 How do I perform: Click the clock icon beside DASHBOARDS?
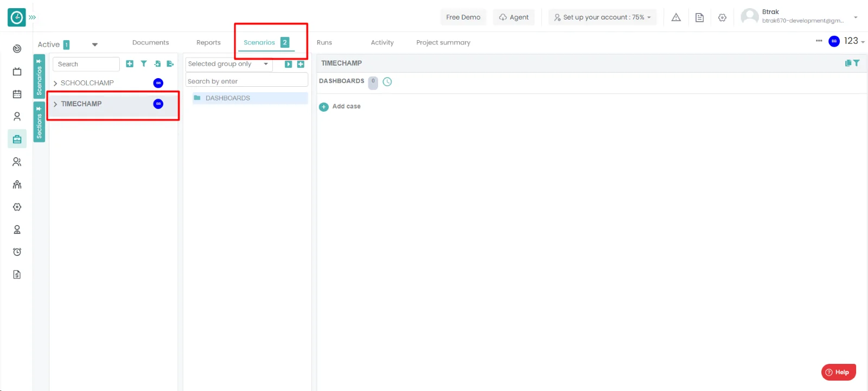tap(387, 82)
